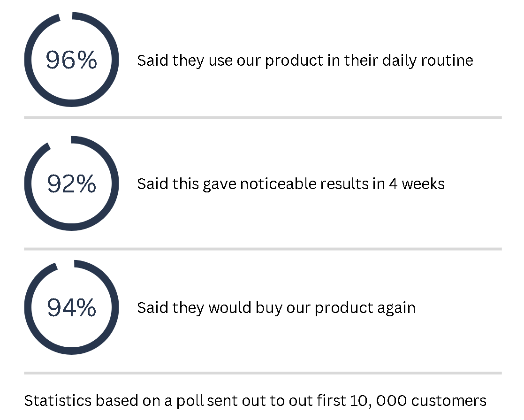Select divider line below the 96% row
Screen dimensions: 524x420
(x=263, y=117)
